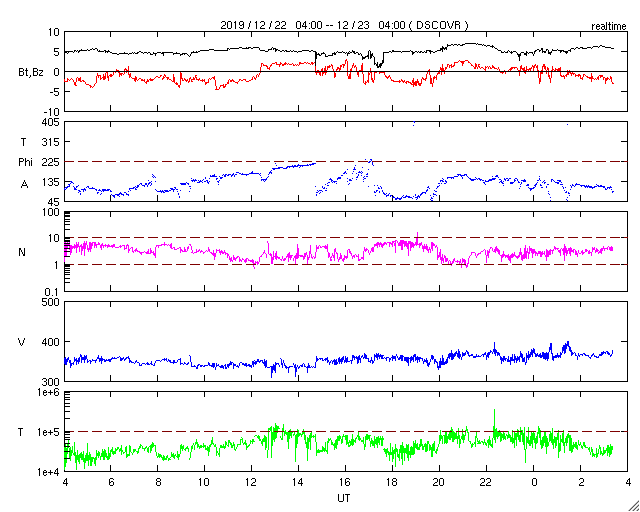This screenshot has height=512, width=640.
Task: Click the black Bt dip near 17 UT
Action: point(379,65)
